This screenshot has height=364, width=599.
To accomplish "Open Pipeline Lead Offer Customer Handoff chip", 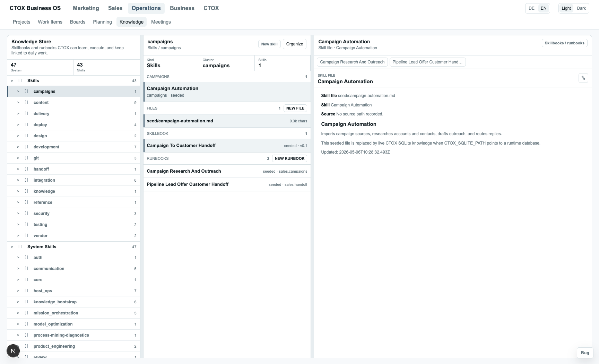I will point(427,62).
